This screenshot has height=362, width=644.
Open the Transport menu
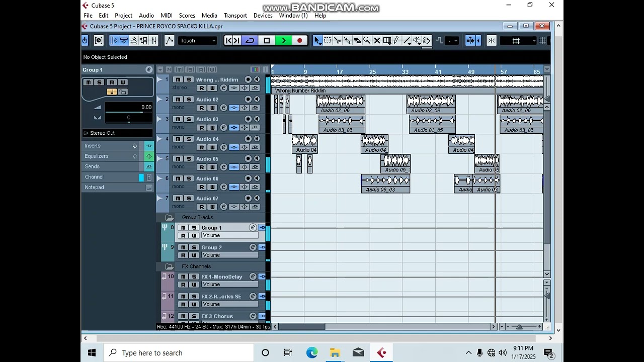[x=235, y=16]
